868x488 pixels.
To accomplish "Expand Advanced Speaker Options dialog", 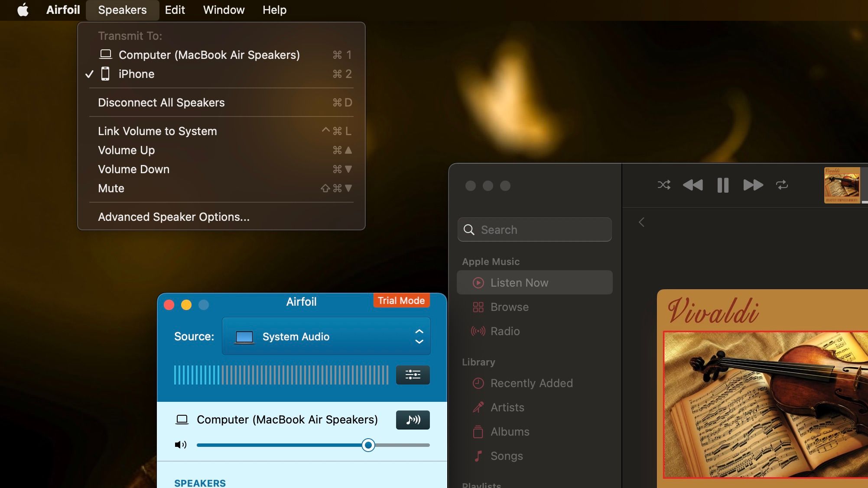I will 173,217.
